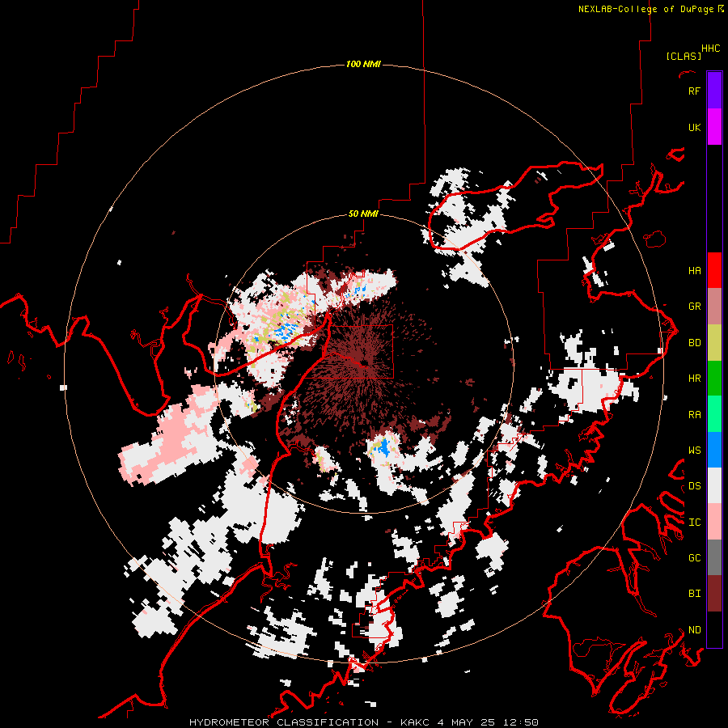
Task: Click the NEXLAB-College of DuPage credit text
Action: coord(651,9)
